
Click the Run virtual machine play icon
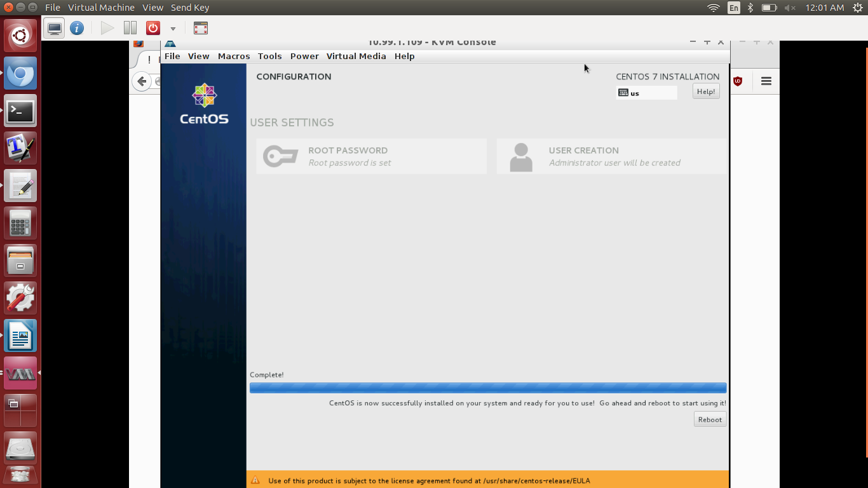click(107, 28)
